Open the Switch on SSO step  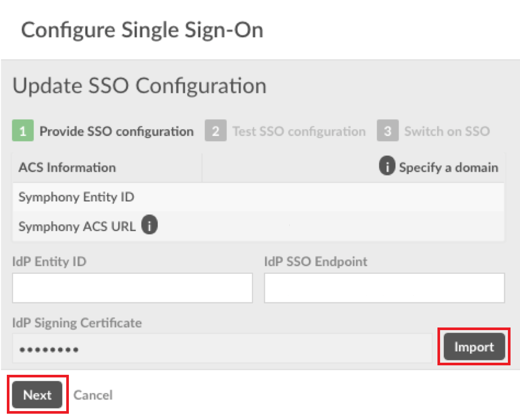(x=447, y=131)
